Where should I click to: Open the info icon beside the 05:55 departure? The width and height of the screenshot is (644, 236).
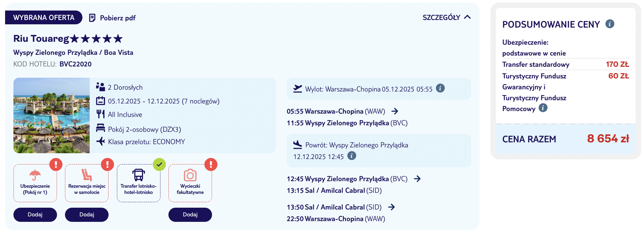pos(440,88)
